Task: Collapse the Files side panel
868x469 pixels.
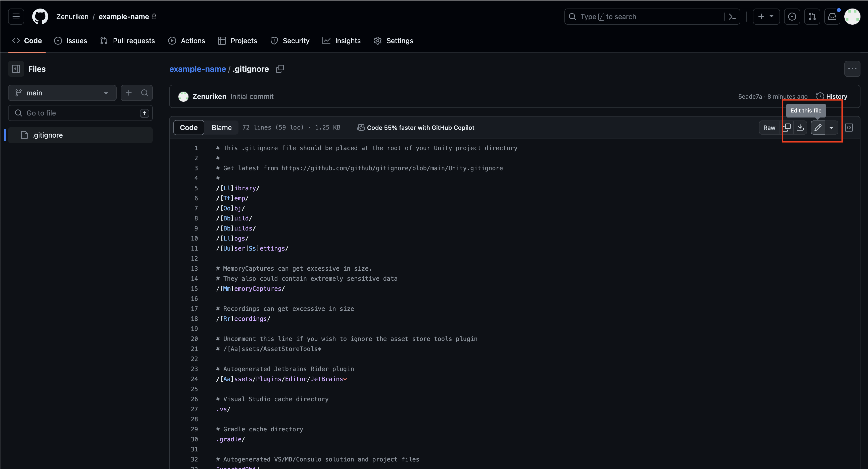Action: (x=16, y=69)
